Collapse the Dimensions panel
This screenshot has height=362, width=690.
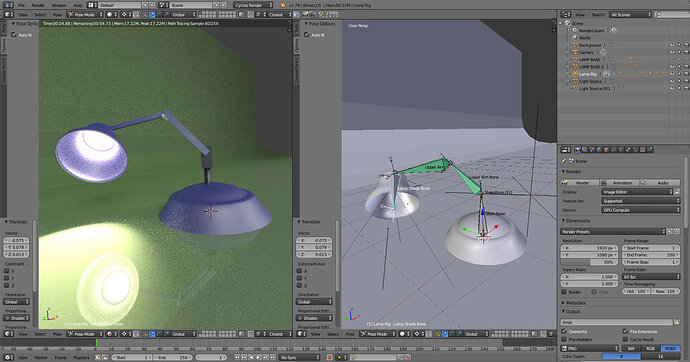coord(577,220)
